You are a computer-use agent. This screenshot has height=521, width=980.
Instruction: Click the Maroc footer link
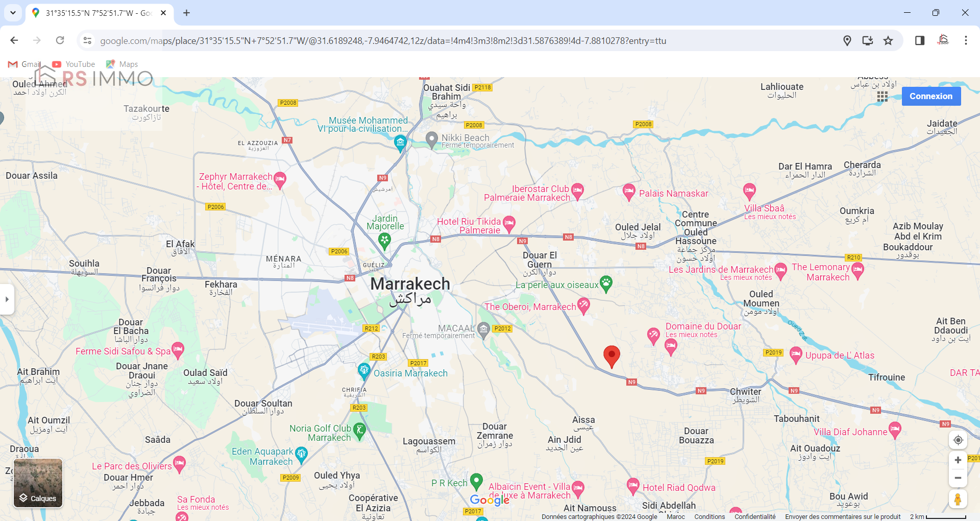pos(676,516)
